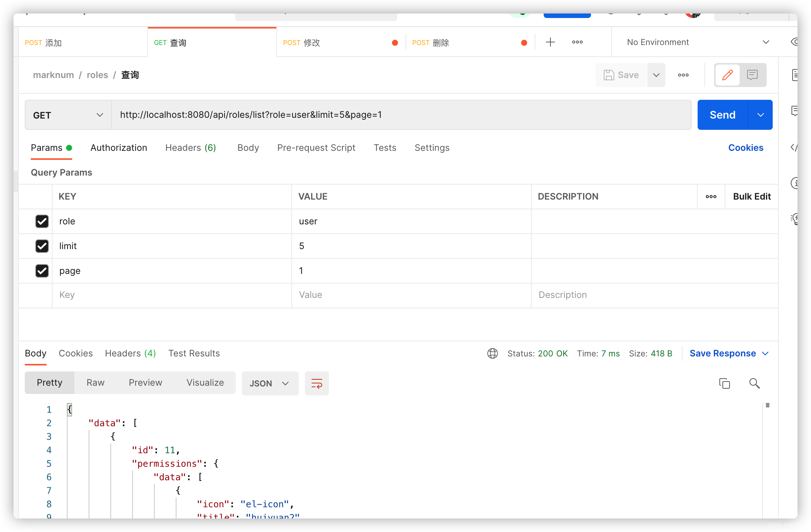Click the Send button

(722, 115)
